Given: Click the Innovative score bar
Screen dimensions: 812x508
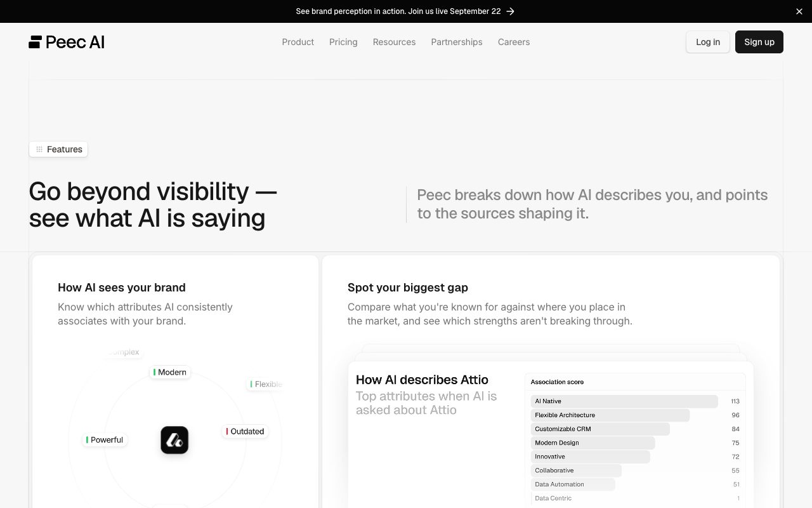Looking at the screenshot, I should 591,457.
